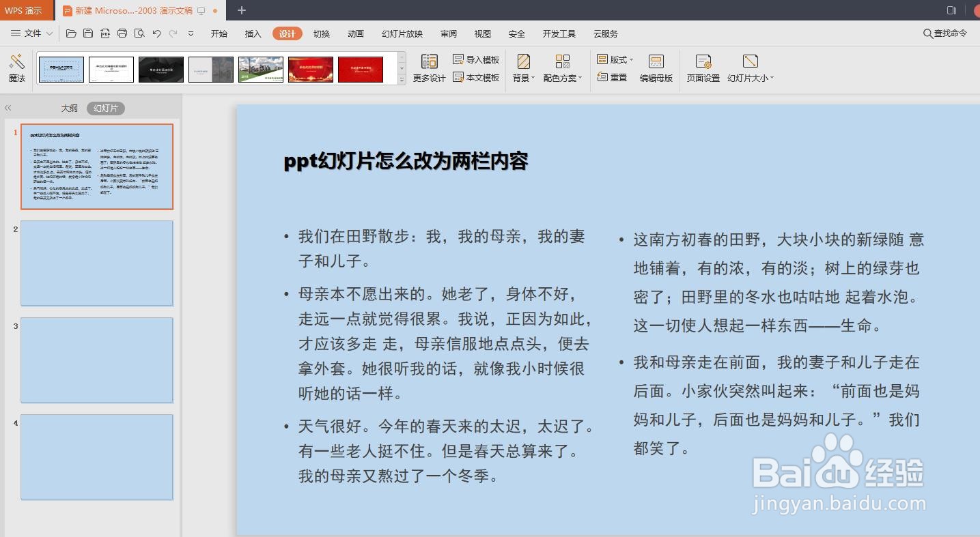Click the window mode icon in title bar
The width and height of the screenshot is (980, 537).
tap(951, 10)
